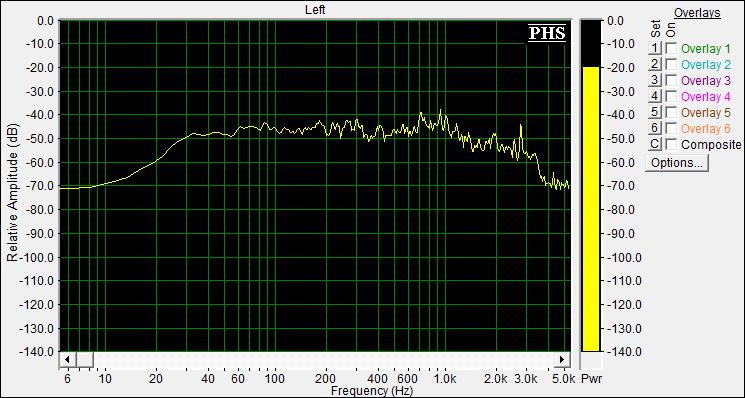The image size is (745, 398).
Task: Click the PHS label in graph corner
Action: (x=547, y=33)
